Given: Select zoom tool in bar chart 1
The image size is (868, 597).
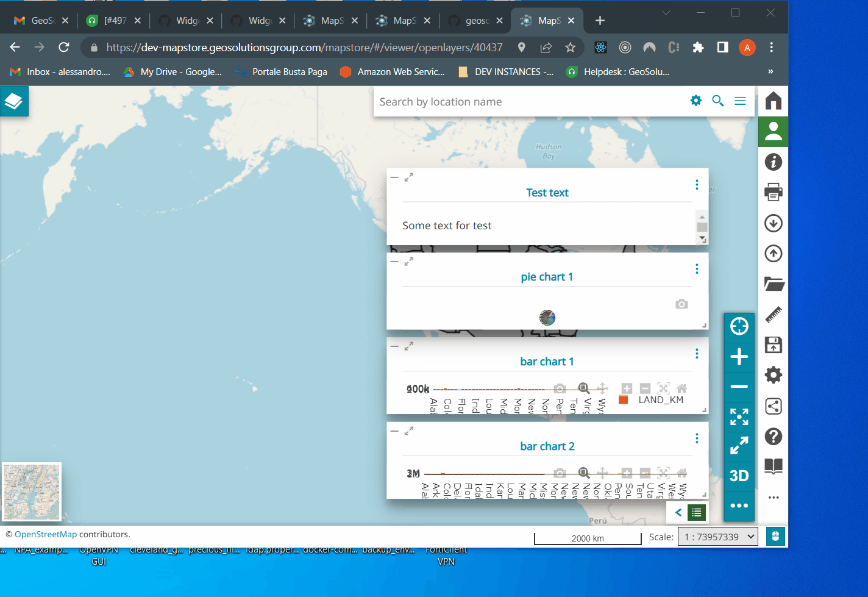Looking at the screenshot, I should [583, 388].
